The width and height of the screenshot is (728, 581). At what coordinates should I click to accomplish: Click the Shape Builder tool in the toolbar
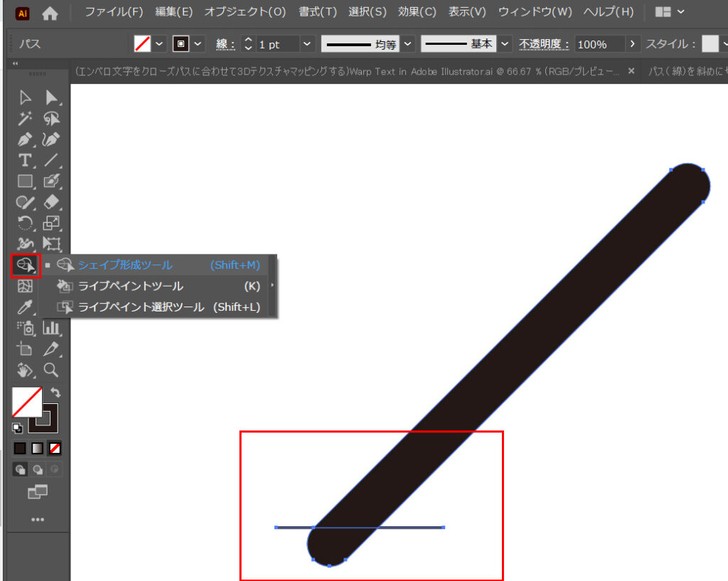pos(26,266)
